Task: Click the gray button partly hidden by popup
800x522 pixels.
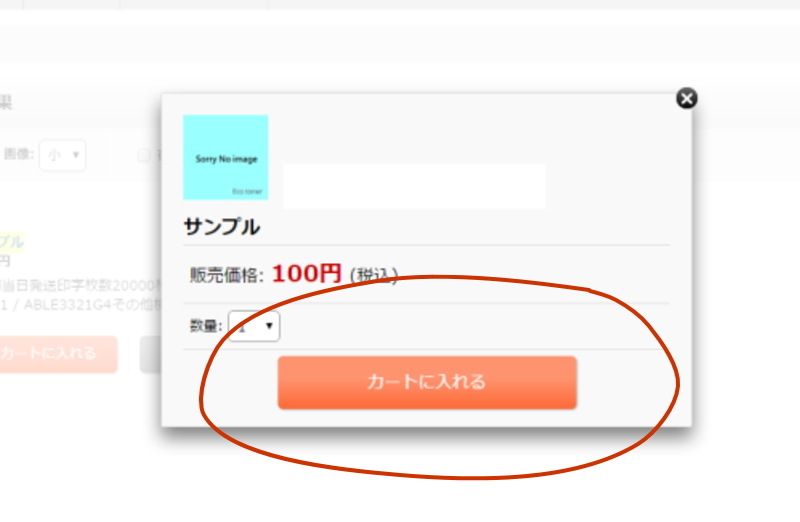Action: click(151, 354)
